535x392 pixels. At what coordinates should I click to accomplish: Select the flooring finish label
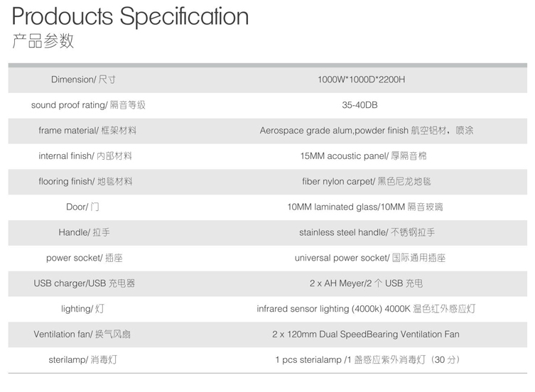85,181
